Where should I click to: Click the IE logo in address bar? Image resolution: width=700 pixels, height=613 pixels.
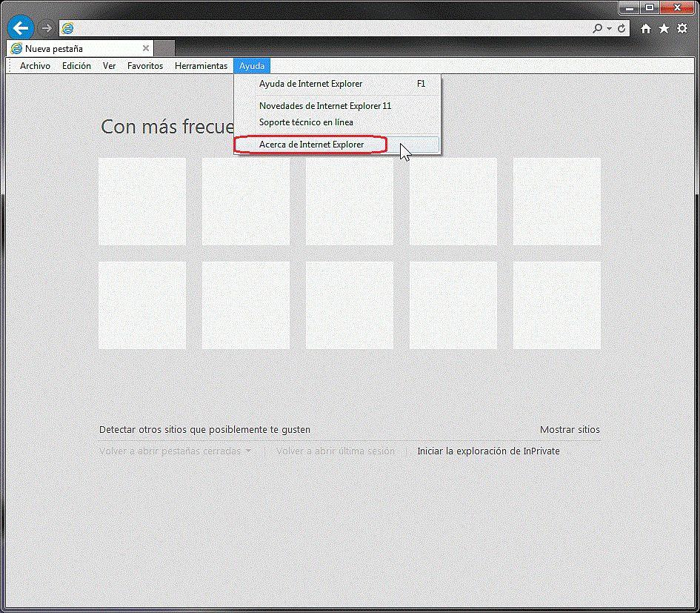coord(68,29)
